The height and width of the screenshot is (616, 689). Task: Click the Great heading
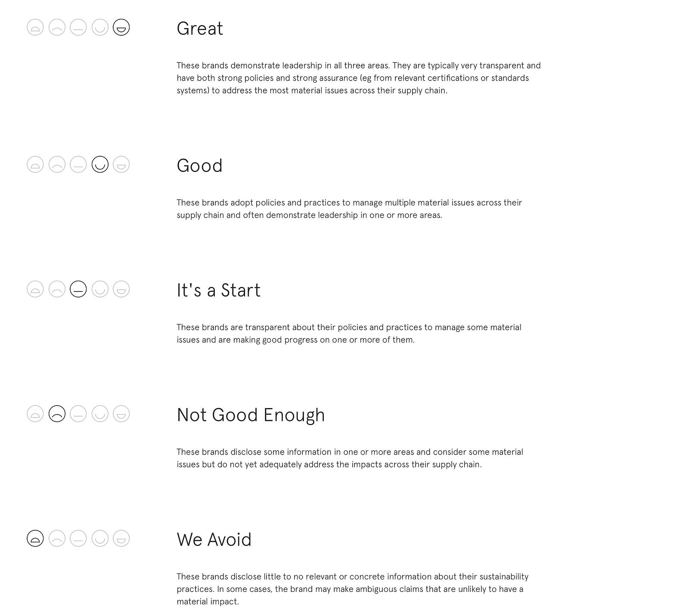[x=200, y=29]
